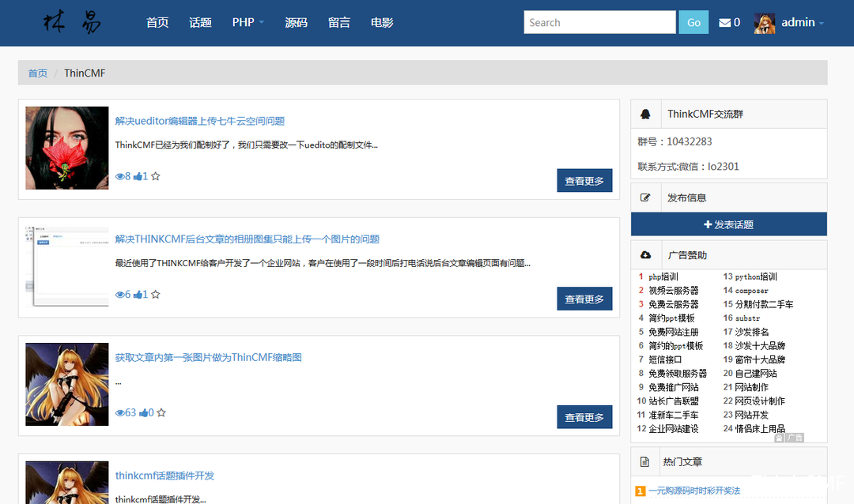Open the 电影 nav item
Image resolution: width=854 pixels, height=504 pixels.
click(382, 22)
